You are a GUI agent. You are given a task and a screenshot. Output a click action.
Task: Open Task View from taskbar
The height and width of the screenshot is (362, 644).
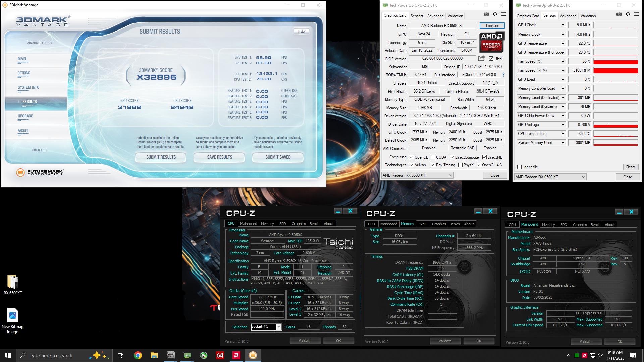[121, 355]
